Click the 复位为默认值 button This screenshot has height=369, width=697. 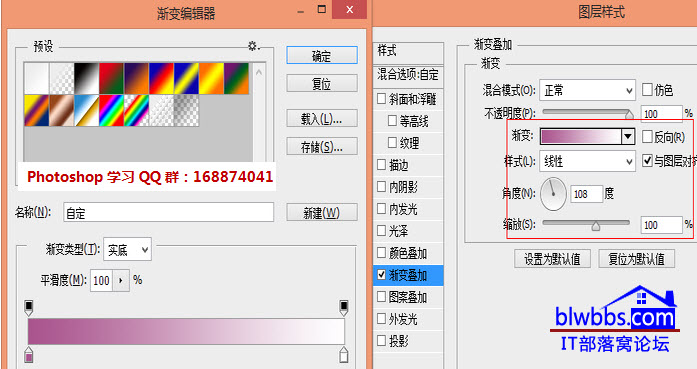[637, 259]
